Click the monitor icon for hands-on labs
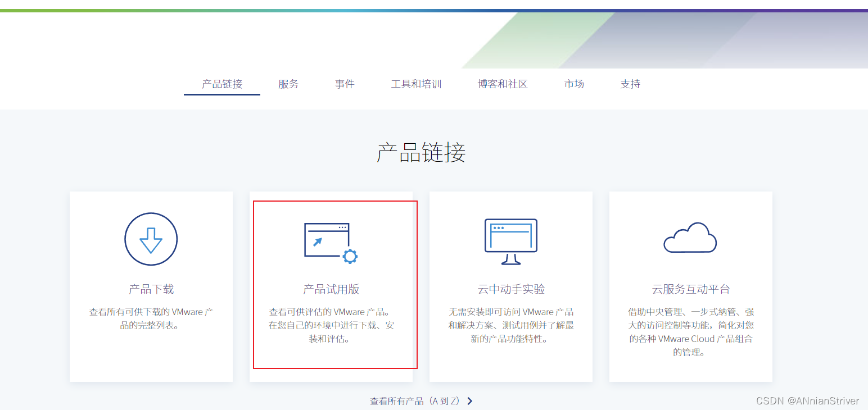 (x=510, y=242)
